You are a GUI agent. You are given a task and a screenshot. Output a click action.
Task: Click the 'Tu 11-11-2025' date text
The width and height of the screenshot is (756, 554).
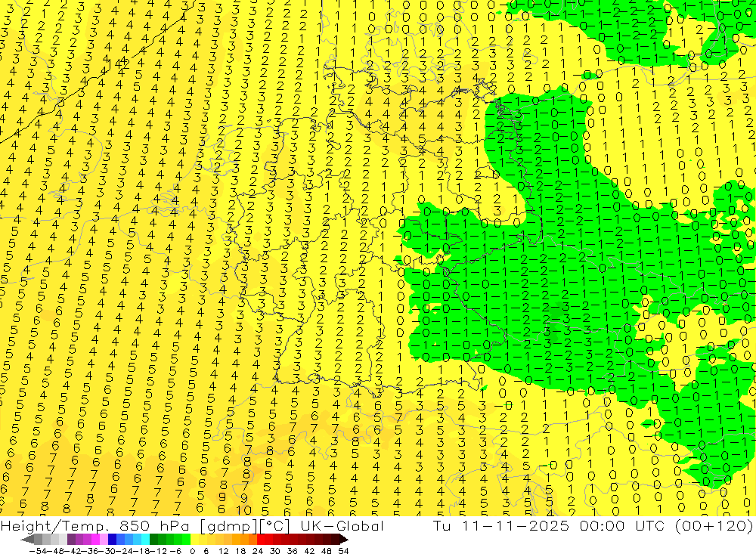pyautogui.click(x=501, y=525)
